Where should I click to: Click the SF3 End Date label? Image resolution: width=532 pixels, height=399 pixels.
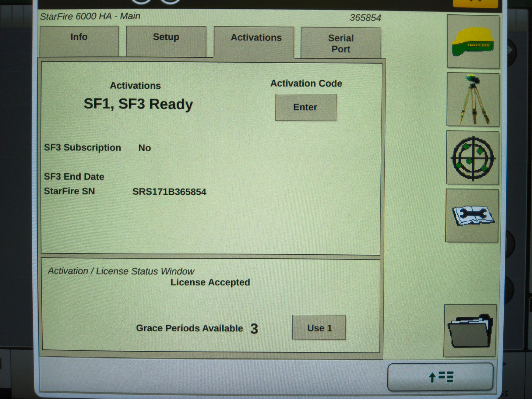click(x=74, y=177)
